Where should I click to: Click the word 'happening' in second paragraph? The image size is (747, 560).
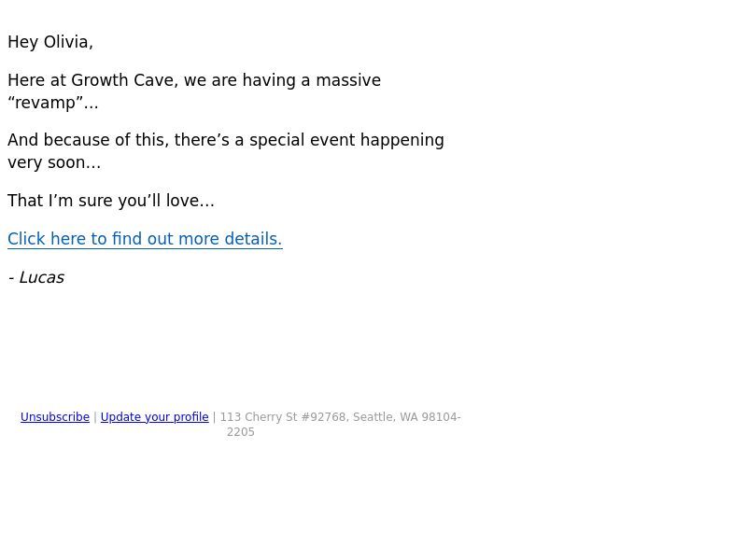(x=402, y=140)
